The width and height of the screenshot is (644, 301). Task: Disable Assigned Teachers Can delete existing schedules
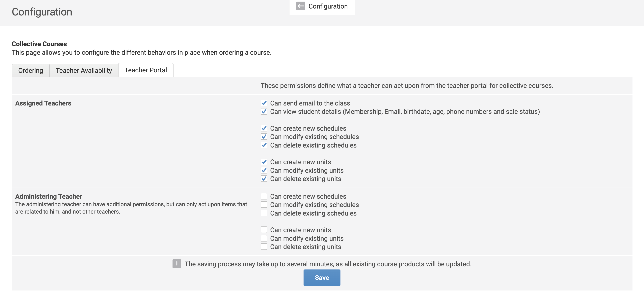click(264, 145)
